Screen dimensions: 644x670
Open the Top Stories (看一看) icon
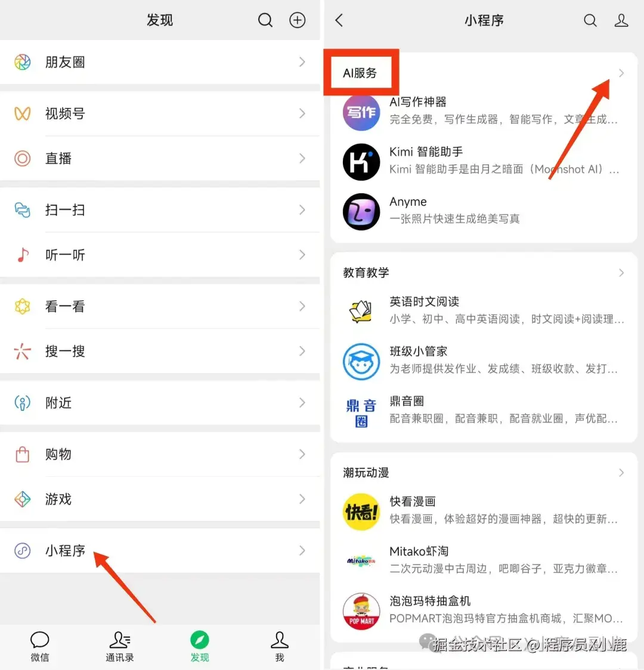pyautogui.click(x=22, y=306)
